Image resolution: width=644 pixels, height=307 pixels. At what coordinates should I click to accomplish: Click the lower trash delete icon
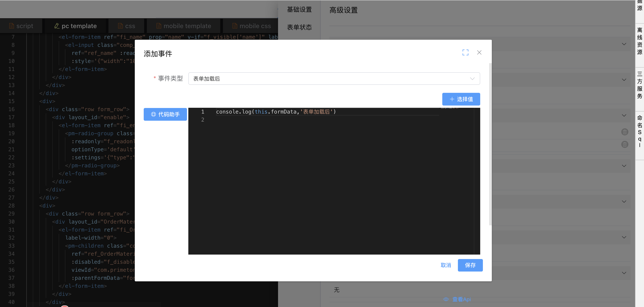(x=625, y=144)
